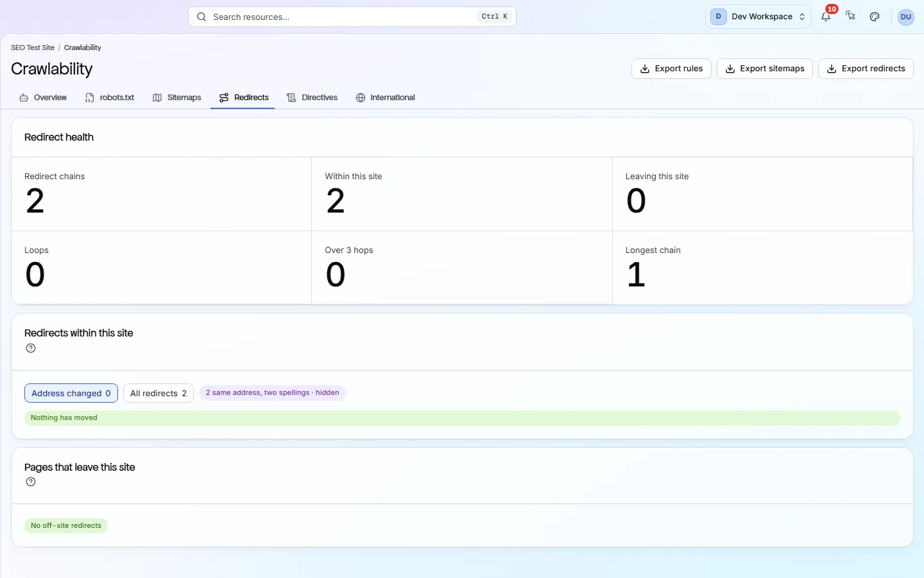The height and width of the screenshot is (578, 924).
Task: Click the same address hidden badge
Action: pyautogui.click(x=272, y=392)
